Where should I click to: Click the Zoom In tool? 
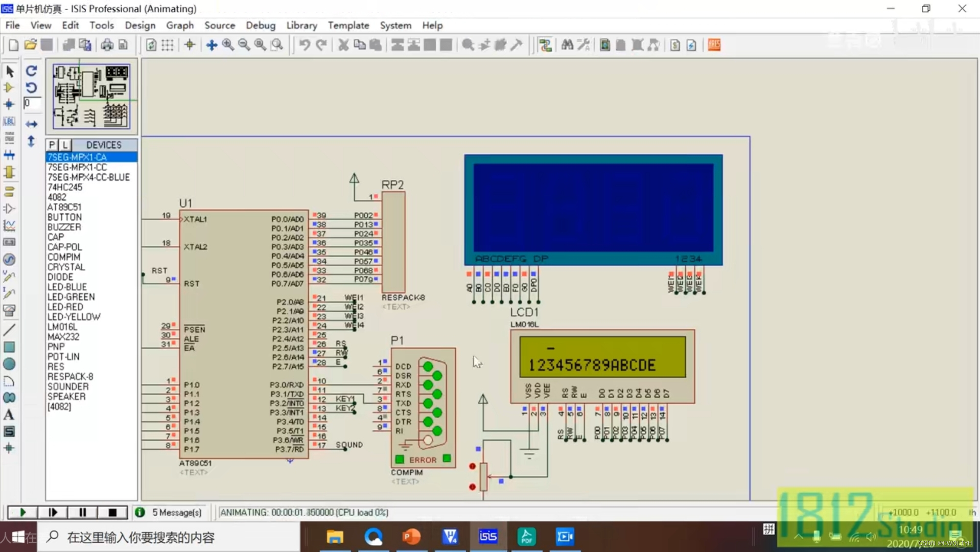coord(227,45)
